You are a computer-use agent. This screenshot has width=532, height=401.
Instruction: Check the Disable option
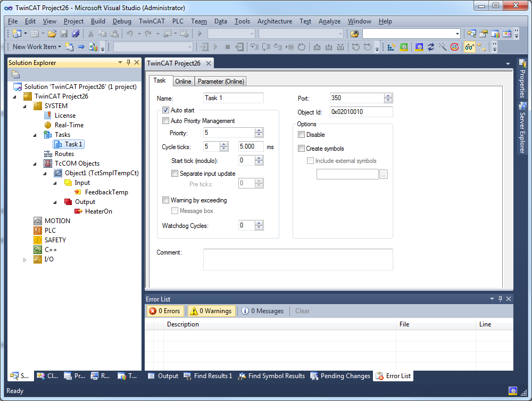pyautogui.click(x=301, y=134)
